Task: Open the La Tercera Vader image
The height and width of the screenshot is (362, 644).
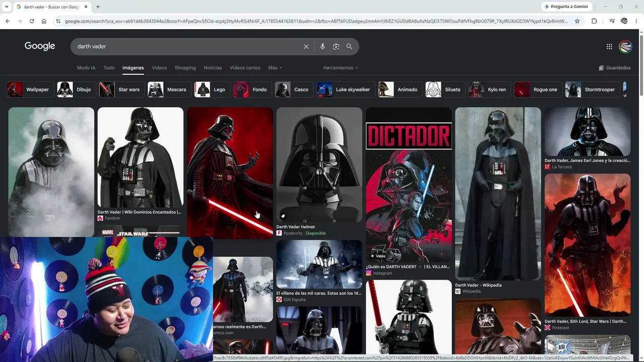Action: (587, 131)
